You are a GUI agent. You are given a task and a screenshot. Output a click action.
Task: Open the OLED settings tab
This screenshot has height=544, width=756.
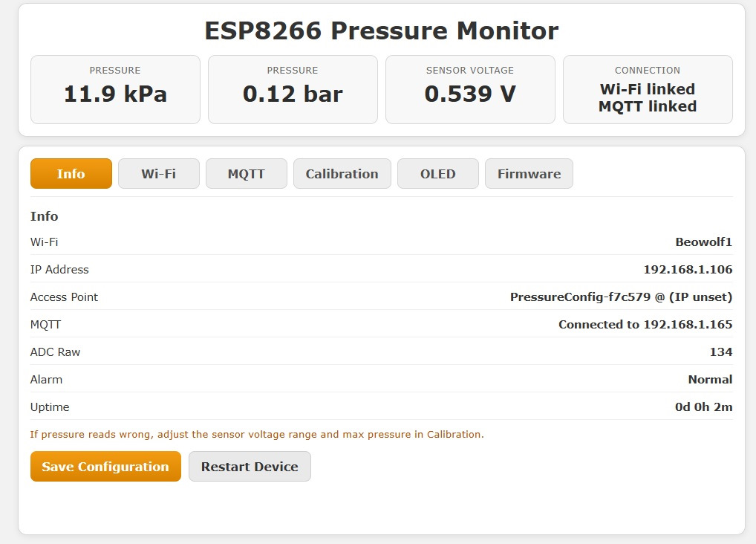[x=437, y=174]
